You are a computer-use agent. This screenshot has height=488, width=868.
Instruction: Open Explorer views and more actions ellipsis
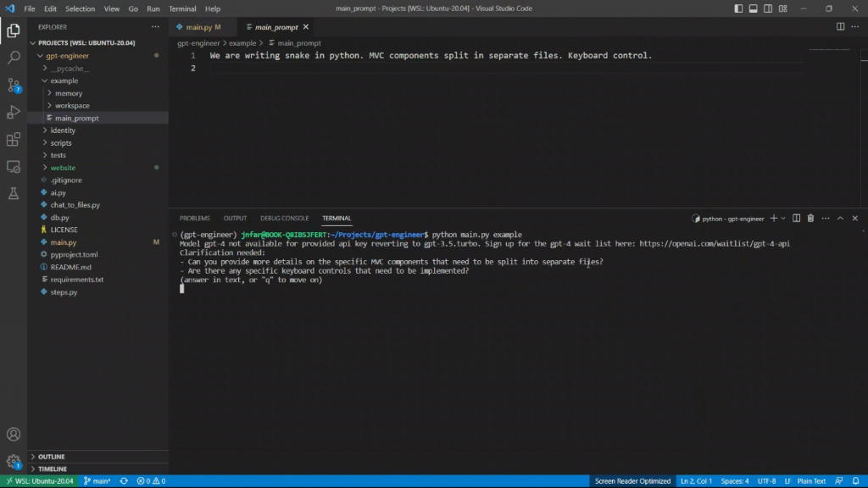point(156,26)
